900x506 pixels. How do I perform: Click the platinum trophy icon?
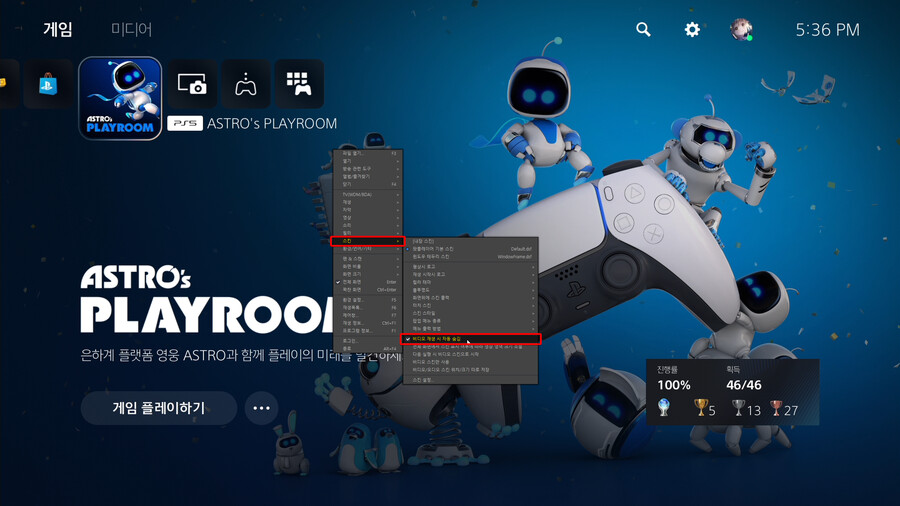pyautogui.click(x=664, y=407)
